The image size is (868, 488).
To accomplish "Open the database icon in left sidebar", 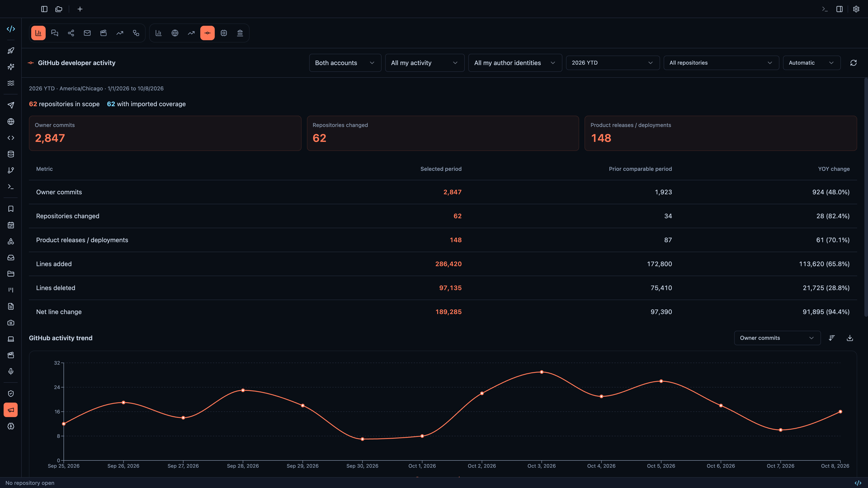I will coord(11,154).
